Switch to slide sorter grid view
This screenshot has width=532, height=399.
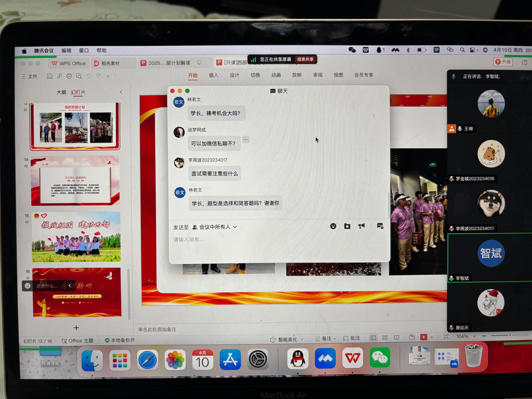tap(385, 337)
